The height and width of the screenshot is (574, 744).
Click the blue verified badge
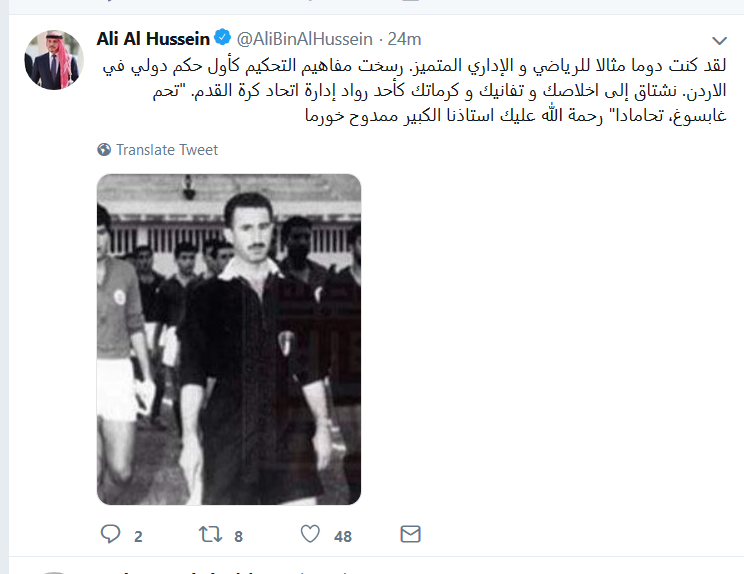(x=223, y=37)
